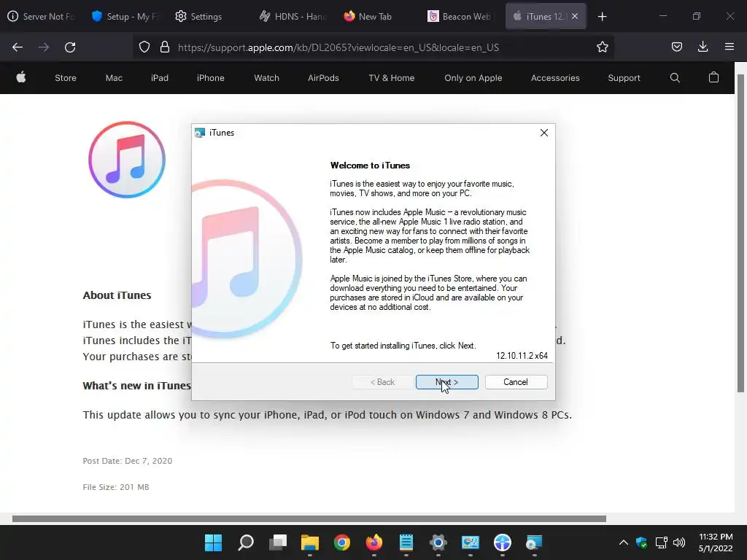The image size is (747, 560).
Task: Click Next in the iTunes installer
Action: tap(447, 382)
